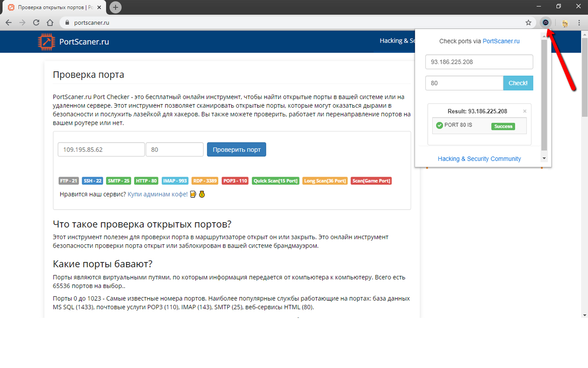Bookmark this page with the star
The image size is (588, 368).
[x=528, y=23]
